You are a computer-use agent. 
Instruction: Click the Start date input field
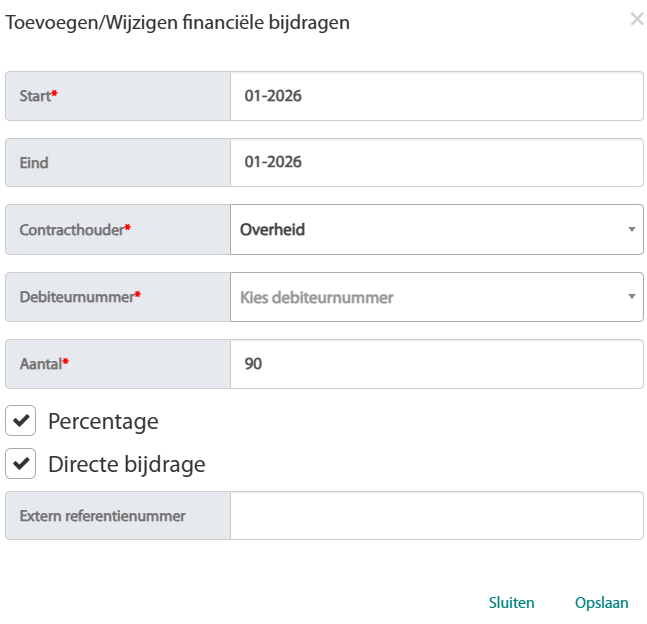[x=436, y=96]
